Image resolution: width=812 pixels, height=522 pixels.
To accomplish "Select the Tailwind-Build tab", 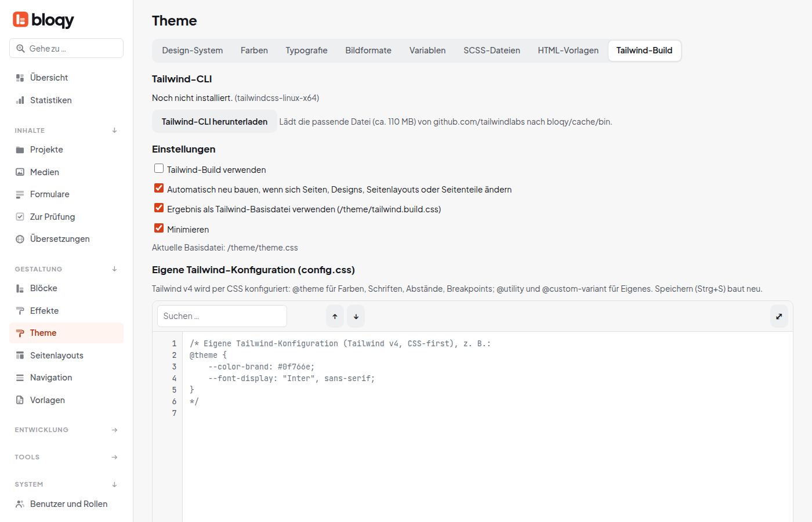I will click(644, 50).
